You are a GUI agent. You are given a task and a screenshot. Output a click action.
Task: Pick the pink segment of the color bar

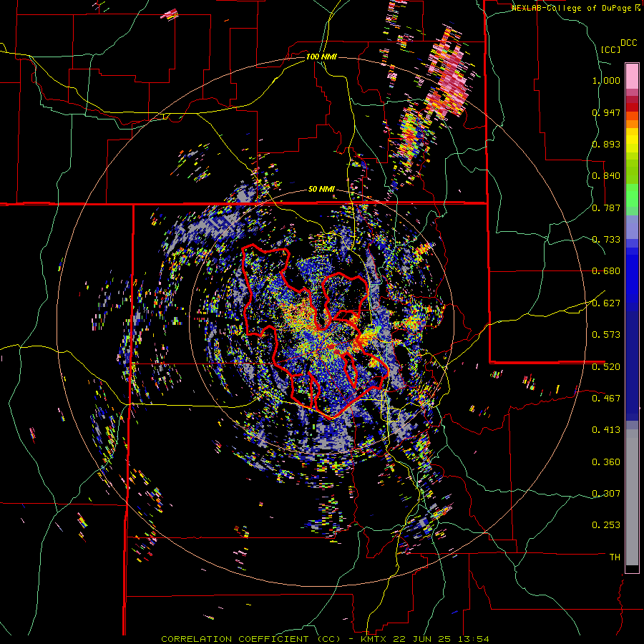point(632,76)
